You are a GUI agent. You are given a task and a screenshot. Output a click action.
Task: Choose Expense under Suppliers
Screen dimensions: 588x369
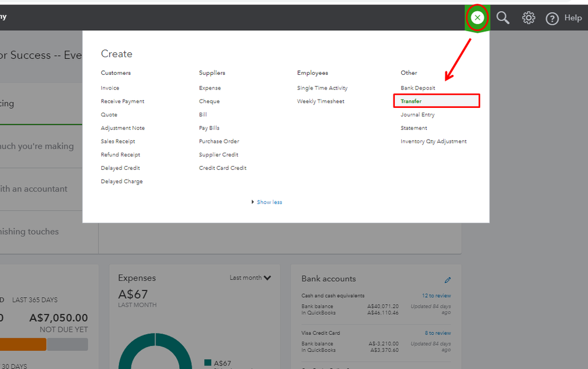point(210,88)
